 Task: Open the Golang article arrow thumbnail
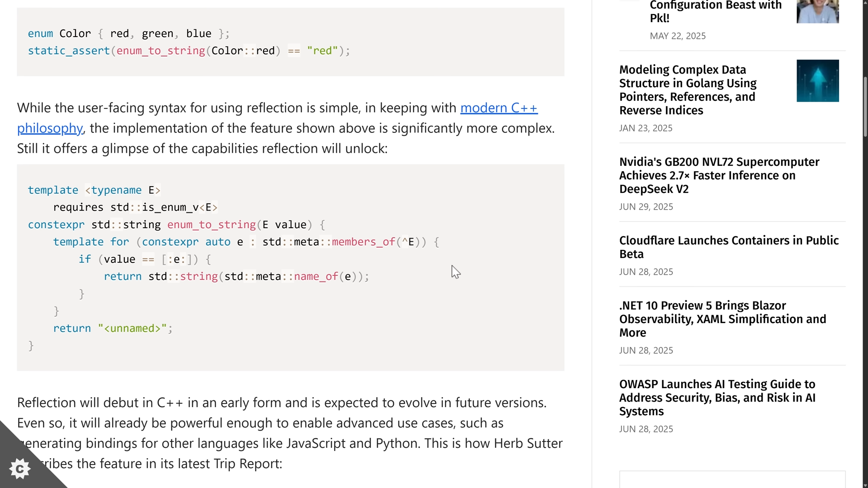click(817, 81)
